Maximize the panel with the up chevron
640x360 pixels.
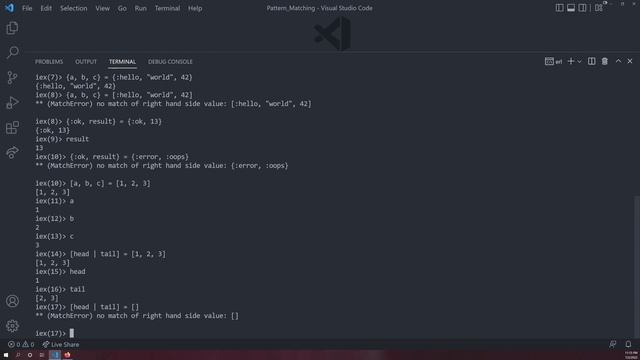pos(618,61)
